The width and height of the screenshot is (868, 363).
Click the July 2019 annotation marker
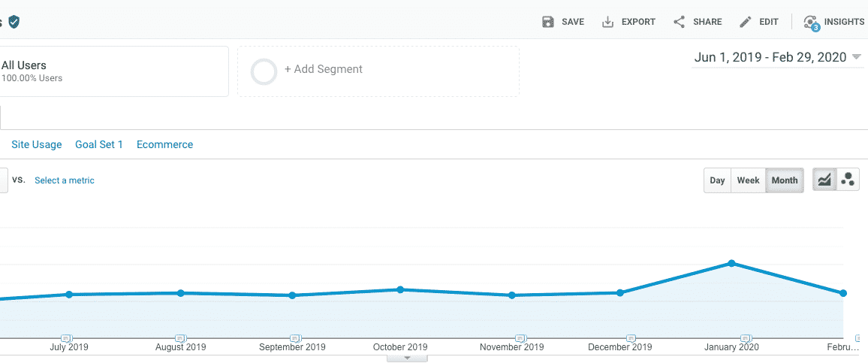pos(66,338)
